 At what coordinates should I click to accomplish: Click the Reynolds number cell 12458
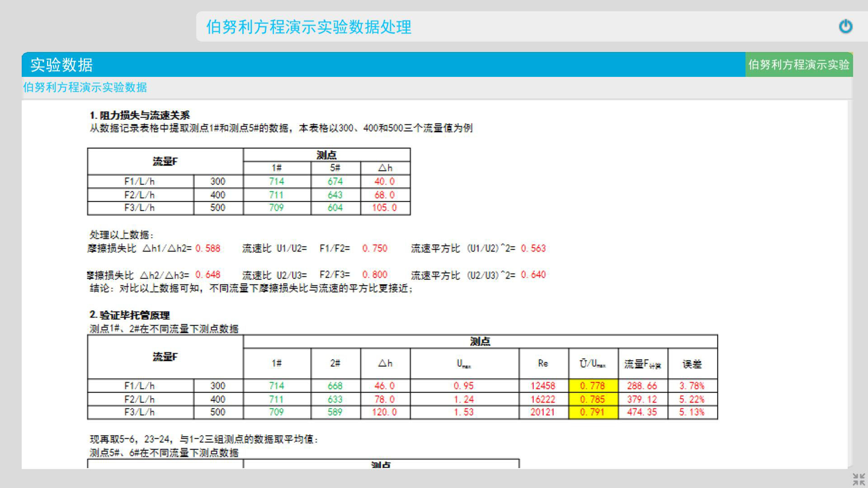point(543,385)
